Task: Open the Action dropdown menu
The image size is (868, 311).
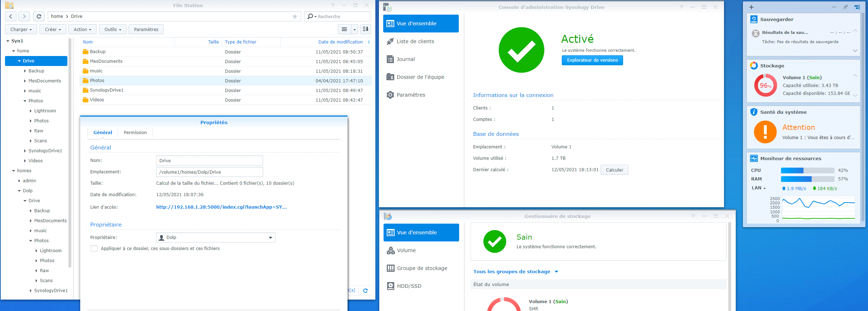Action: [x=83, y=29]
